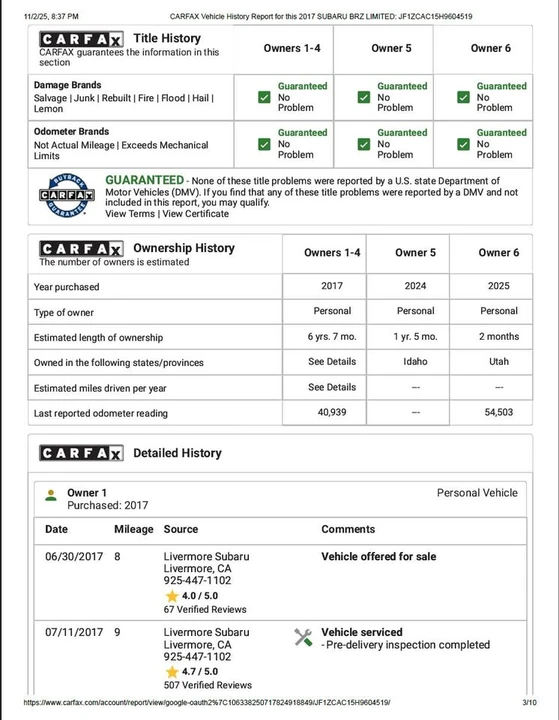The height and width of the screenshot is (720, 559).
Task: Click the report title header line
Action: [321, 17]
